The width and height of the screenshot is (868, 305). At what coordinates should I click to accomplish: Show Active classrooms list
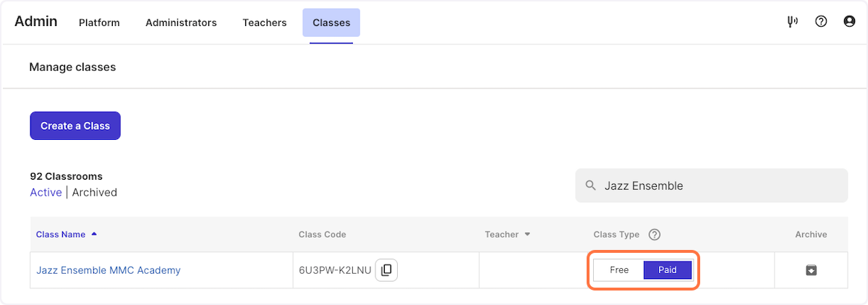[x=46, y=193]
